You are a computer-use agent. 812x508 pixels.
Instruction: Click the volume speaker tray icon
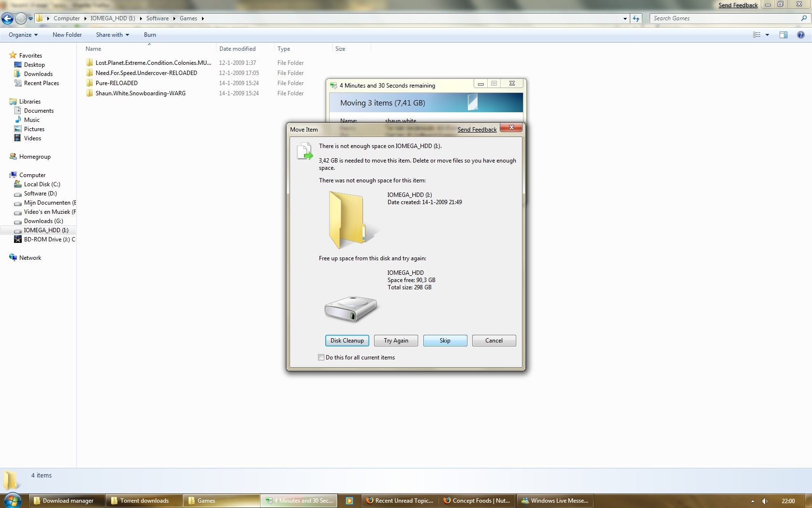[765, 501]
